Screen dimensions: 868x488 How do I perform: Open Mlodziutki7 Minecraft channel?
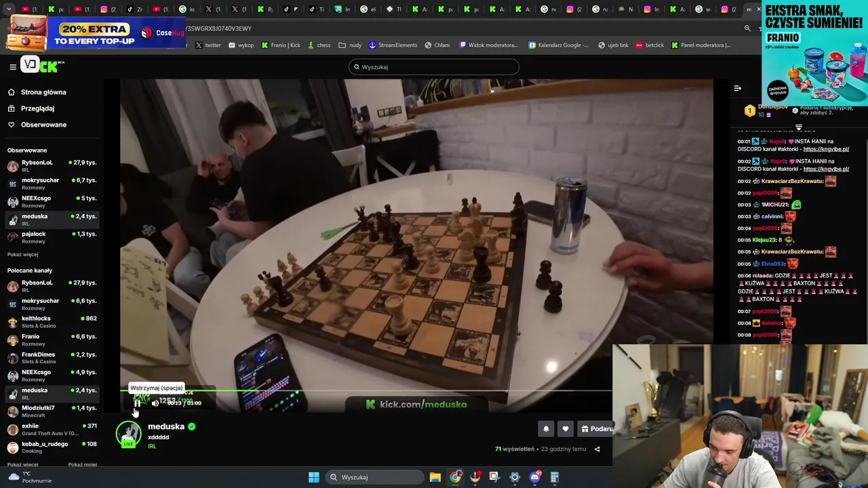(52, 411)
